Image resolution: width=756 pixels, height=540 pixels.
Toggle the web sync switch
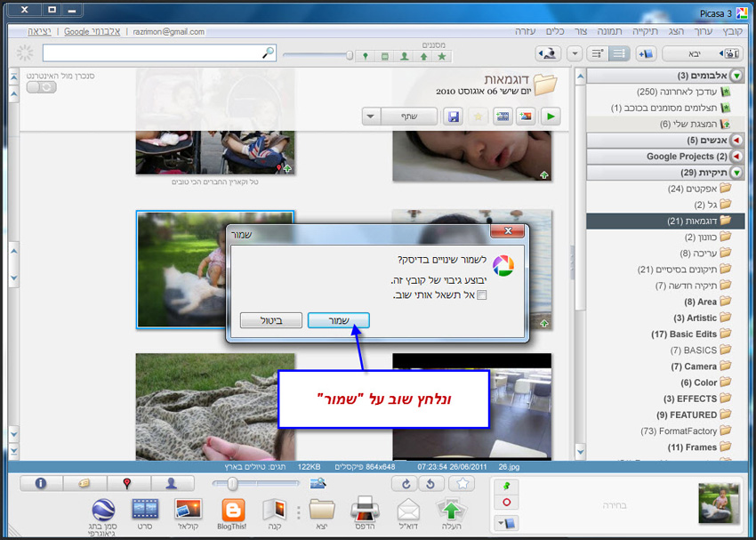(42, 87)
